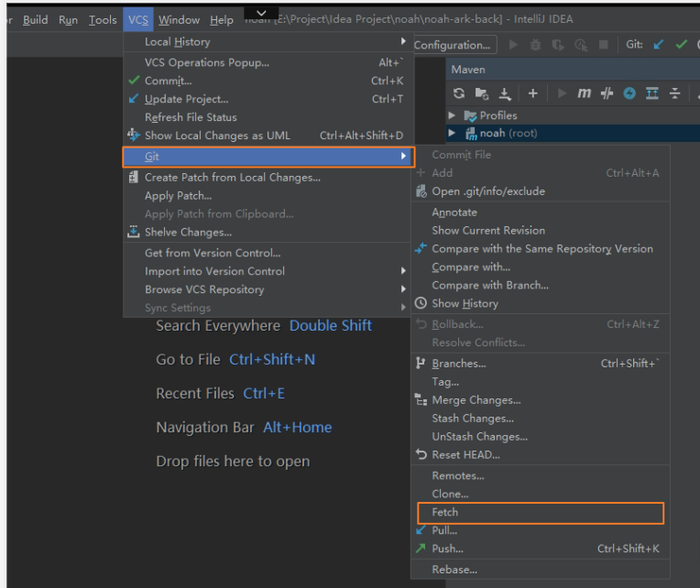Choose Get from Version Control
This screenshot has height=588, width=700.
(268, 253)
